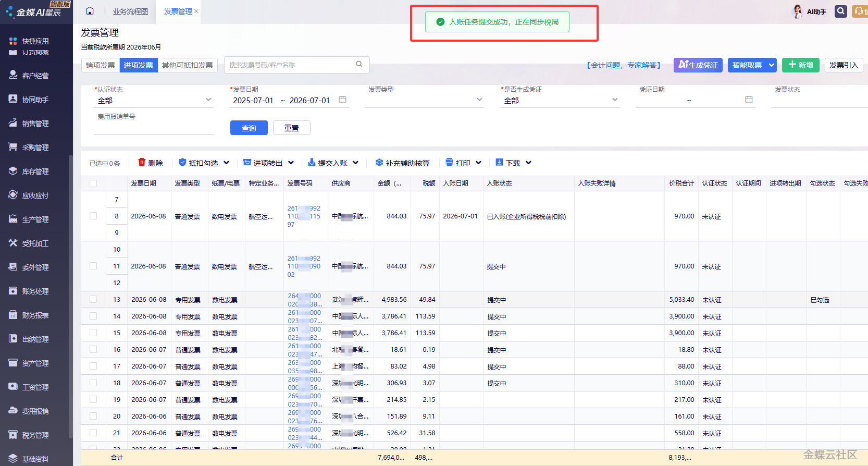Screen dimensions: 868x466
Task: Open the 会计问题，专家解答 link
Action: coord(623,65)
